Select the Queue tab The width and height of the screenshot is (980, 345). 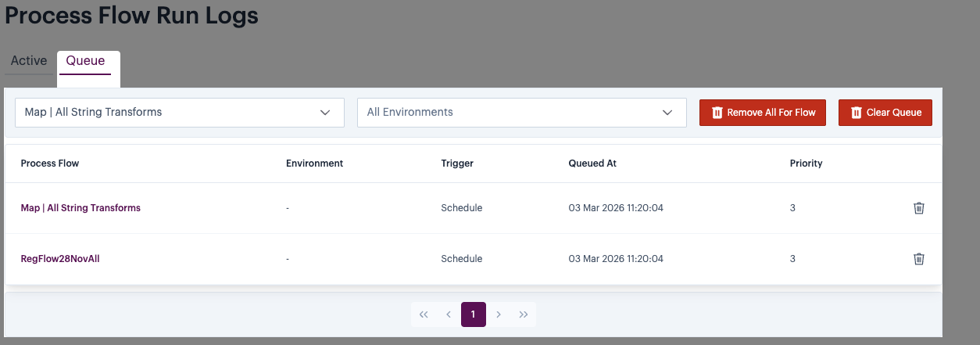tap(85, 61)
